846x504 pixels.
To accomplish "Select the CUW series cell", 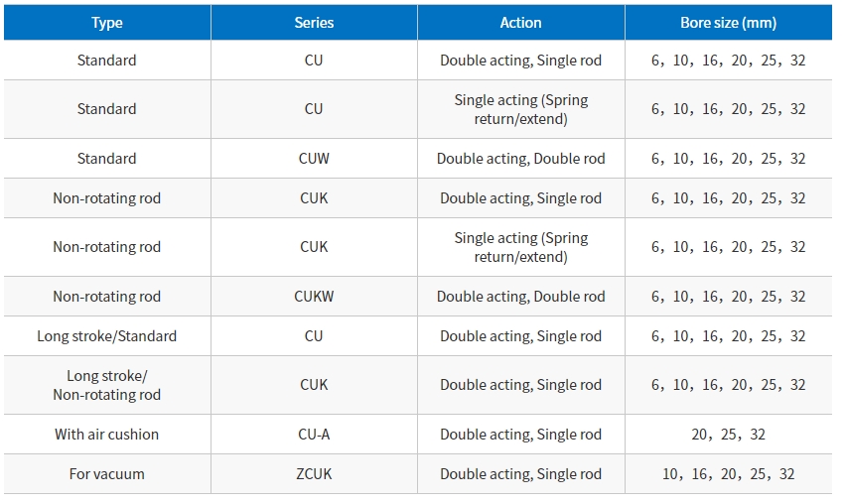I will 314,159.
